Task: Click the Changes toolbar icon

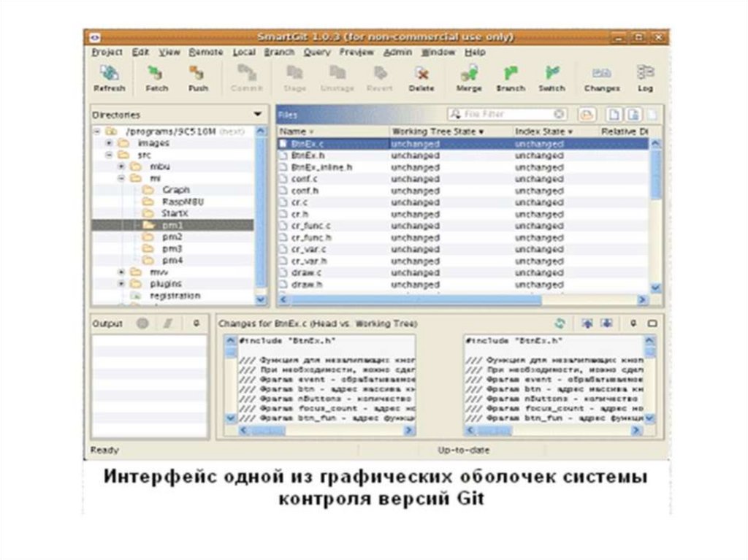Action: (x=602, y=78)
